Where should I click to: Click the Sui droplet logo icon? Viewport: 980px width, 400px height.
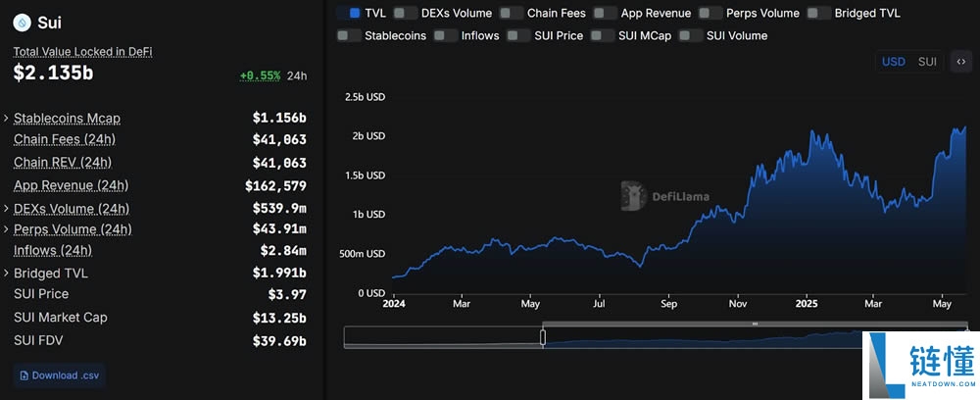(22, 23)
